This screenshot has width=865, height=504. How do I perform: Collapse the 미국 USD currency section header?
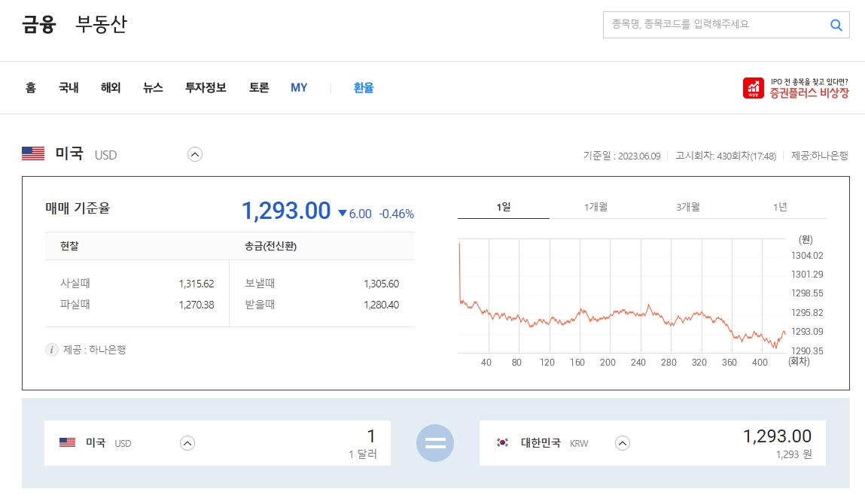(x=194, y=153)
